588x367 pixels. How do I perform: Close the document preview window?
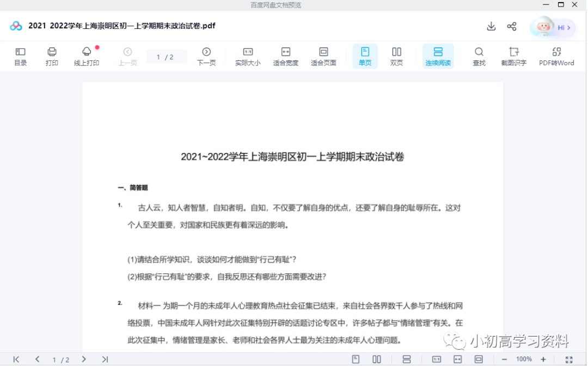tap(574, 4)
